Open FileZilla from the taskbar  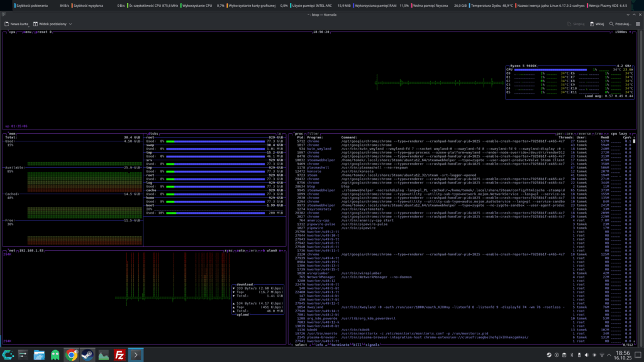119,355
